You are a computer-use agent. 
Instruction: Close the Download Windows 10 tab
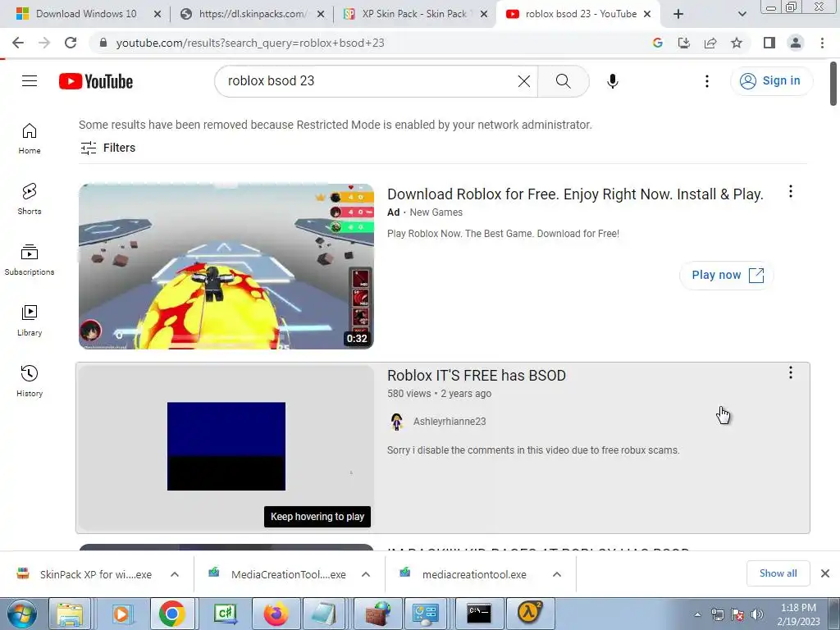(157, 14)
